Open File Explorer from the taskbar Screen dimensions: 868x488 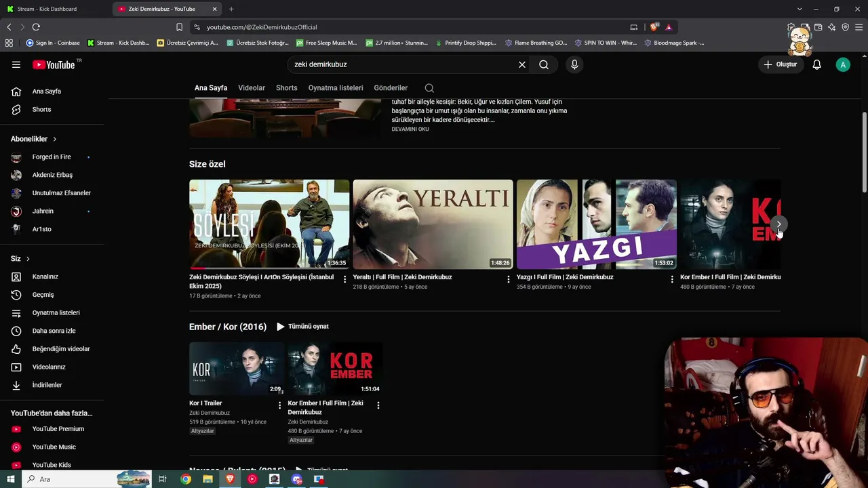tap(208, 479)
